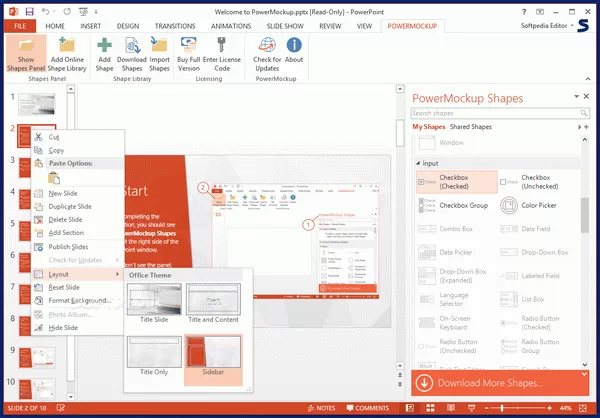Switch to Normal view in status bar
Image resolution: width=600 pixels, height=418 pixels.
coord(410,408)
